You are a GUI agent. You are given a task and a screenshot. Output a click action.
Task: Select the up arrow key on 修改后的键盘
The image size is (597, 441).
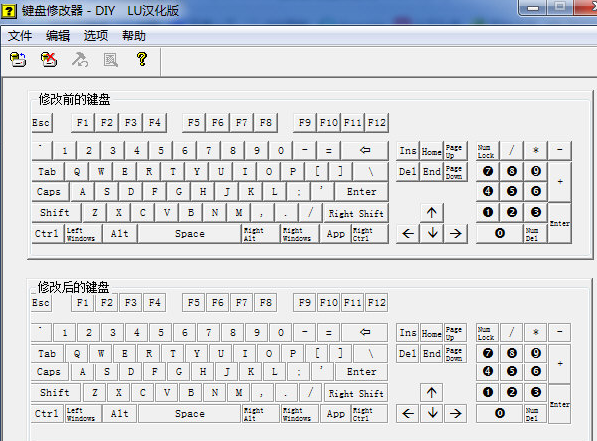coord(432,392)
